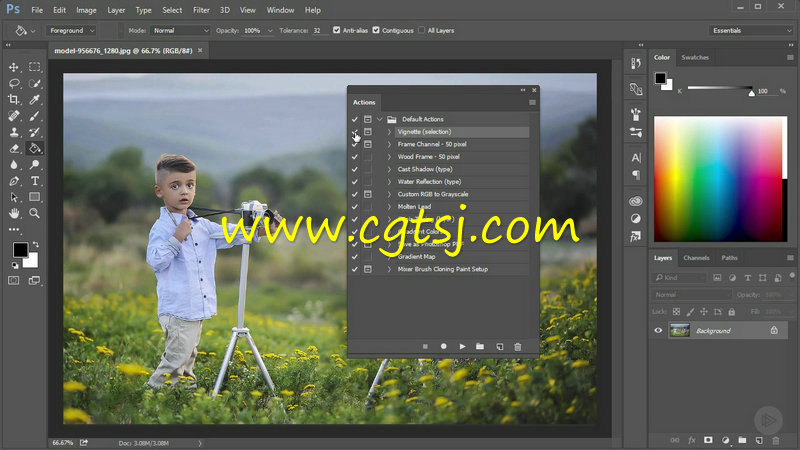Select the Pen tool

point(14,181)
